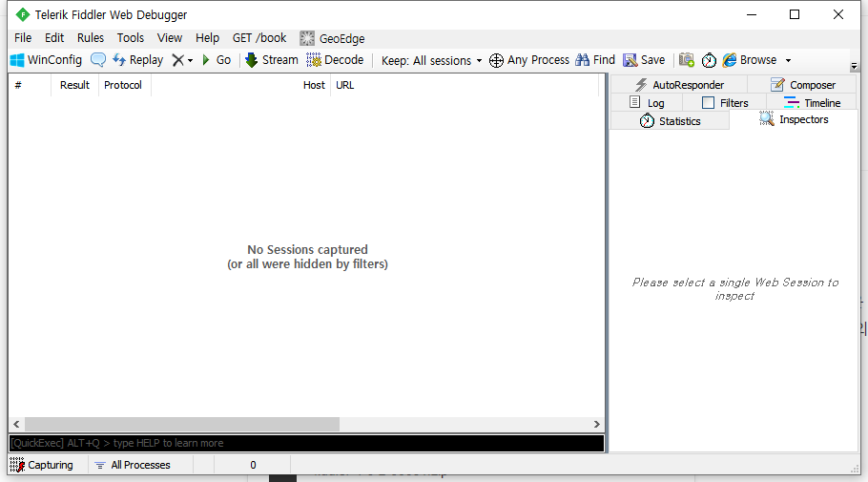
Task: Minimize the Fiddler window
Action: tap(752, 14)
